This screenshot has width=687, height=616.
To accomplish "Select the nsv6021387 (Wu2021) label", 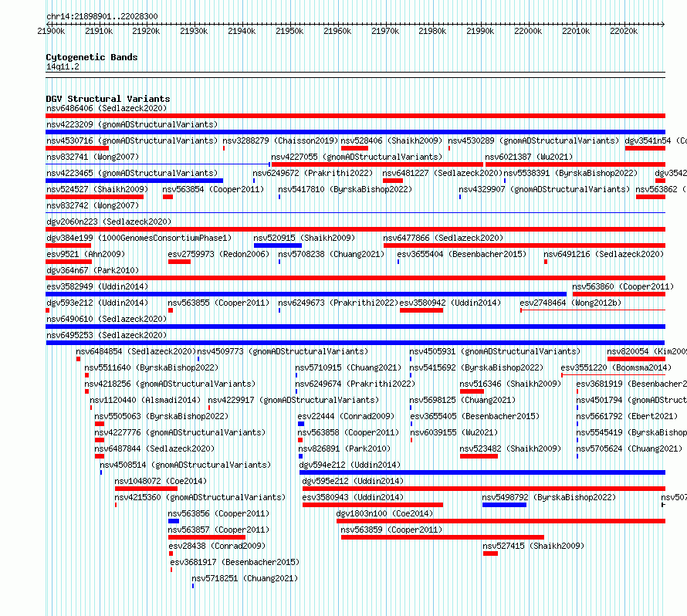I will (529, 157).
